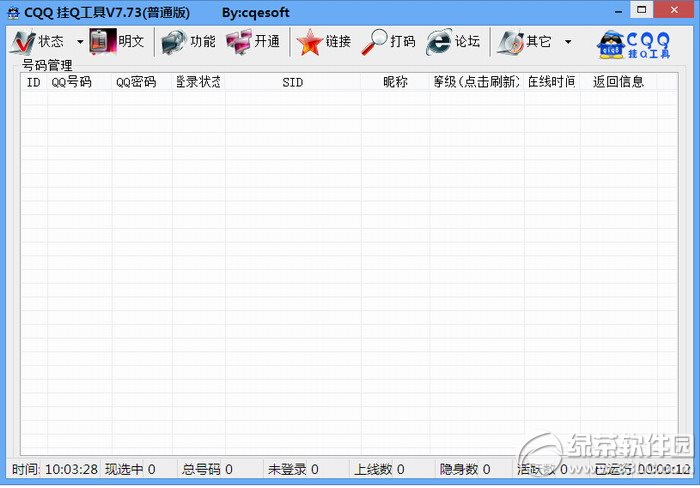Click the 上线数 0 status entry
The image size is (700, 488).
point(379,469)
